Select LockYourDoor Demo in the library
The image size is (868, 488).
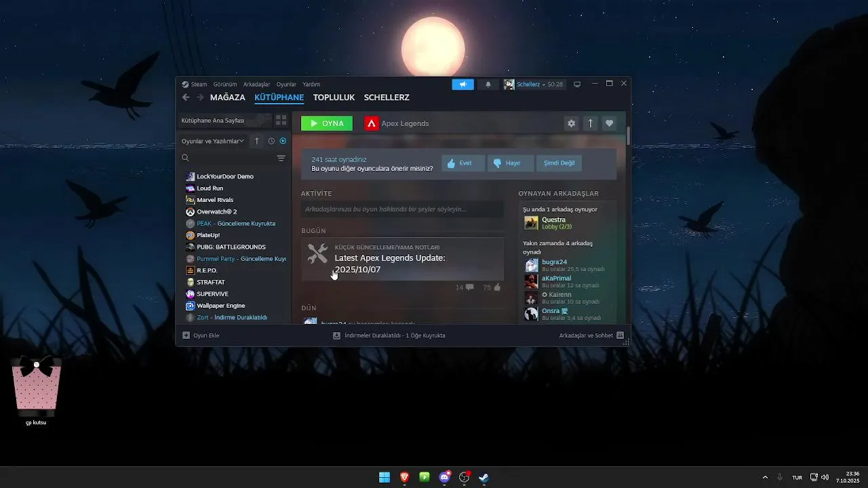coord(225,176)
